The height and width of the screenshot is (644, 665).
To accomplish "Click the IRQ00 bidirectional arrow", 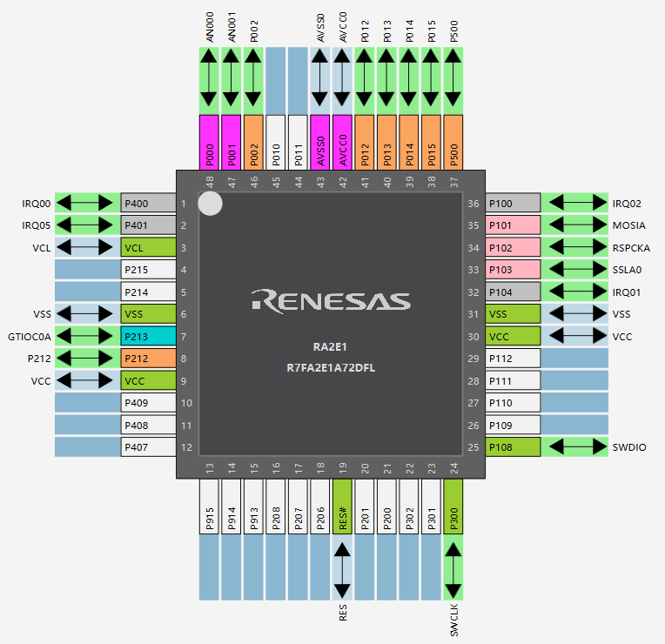I will (x=84, y=203).
